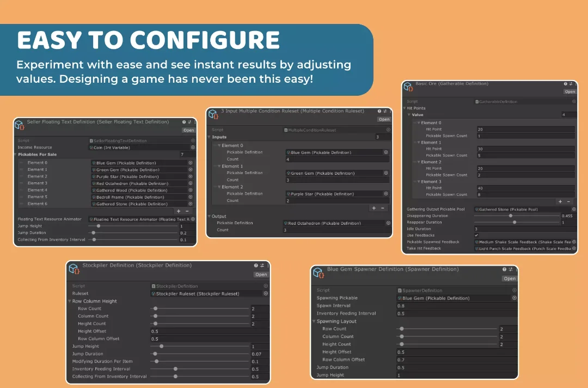Add element to Ruleset Inputs list
Screen dimensions: 588x388
coord(374,208)
